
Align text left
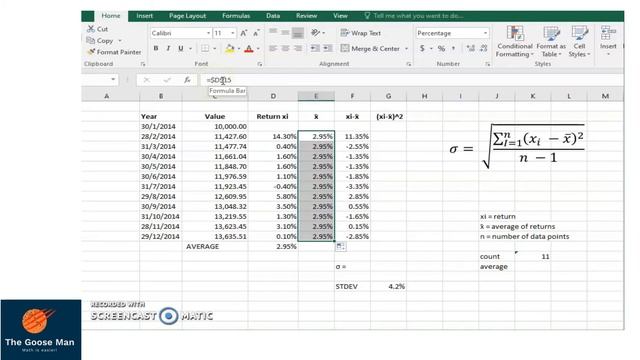pos(273,49)
